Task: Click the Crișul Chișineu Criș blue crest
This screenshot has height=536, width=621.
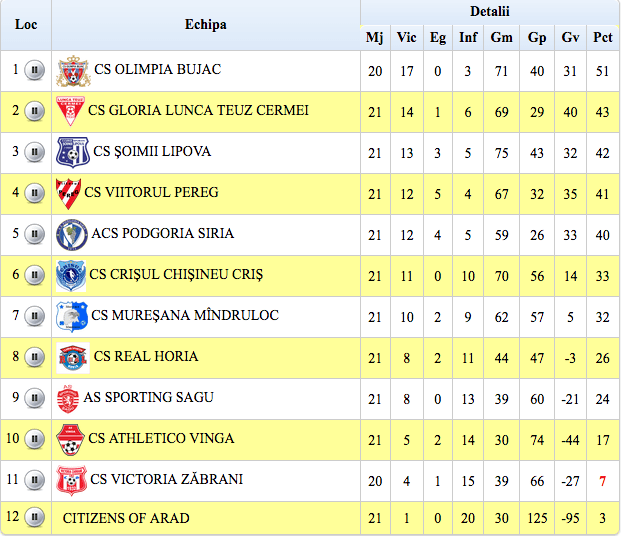Action: [71, 276]
